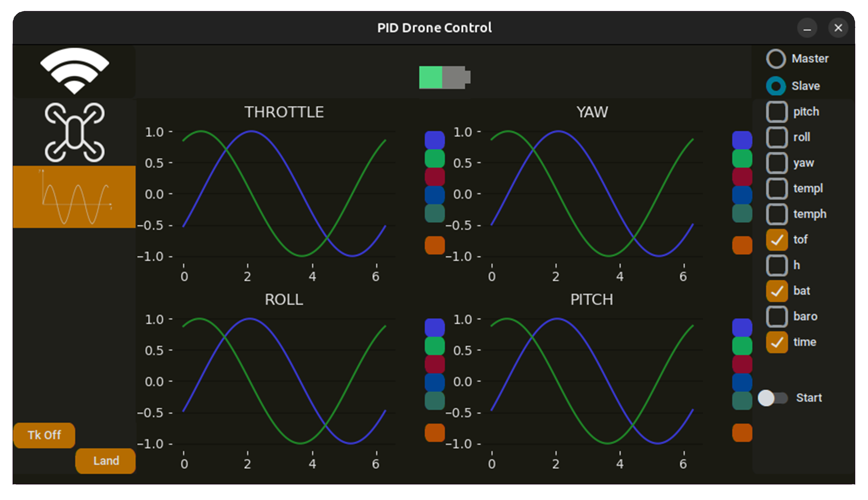
Task: Select the Master radio button
Action: click(776, 59)
